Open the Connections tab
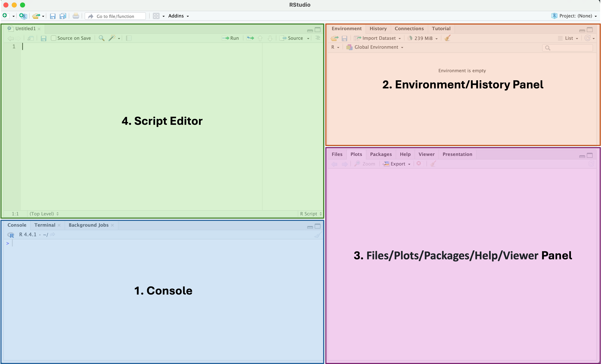 (x=409, y=28)
